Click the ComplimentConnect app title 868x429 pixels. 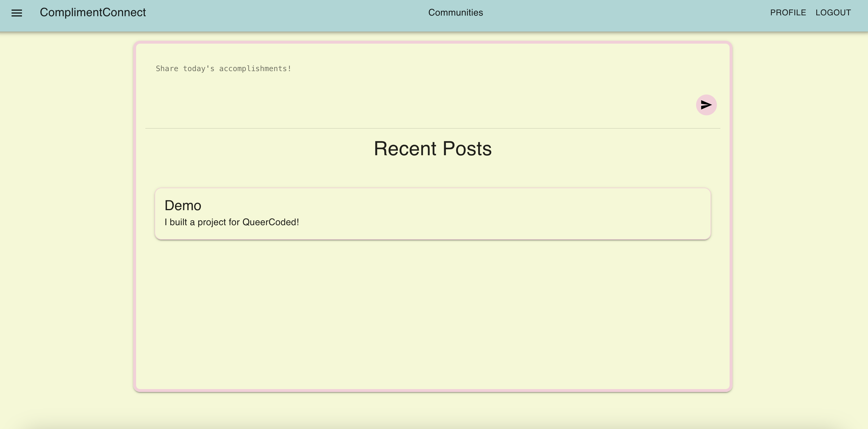[x=93, y=12]
